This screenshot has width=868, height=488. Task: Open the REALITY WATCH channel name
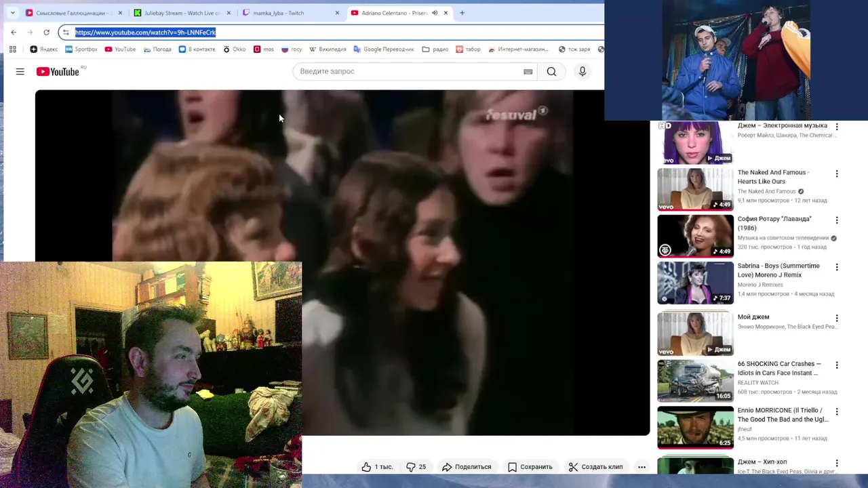pos(757,382)
